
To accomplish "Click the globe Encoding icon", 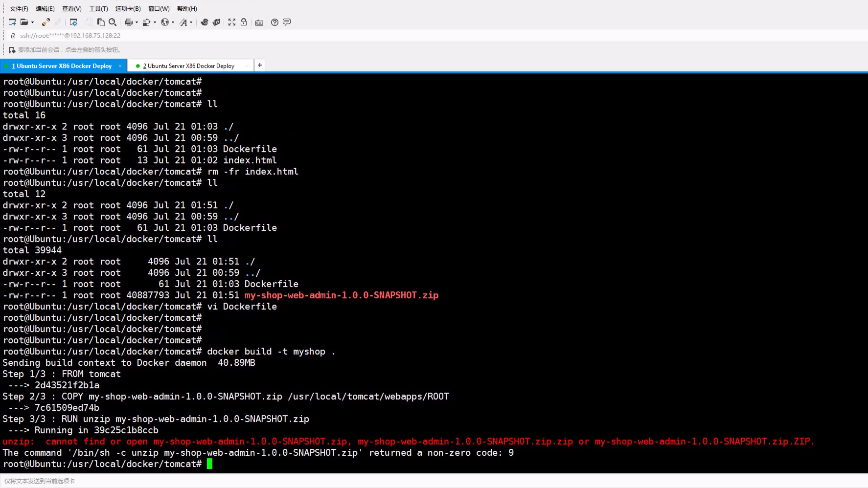I will (x=165, y=22).
